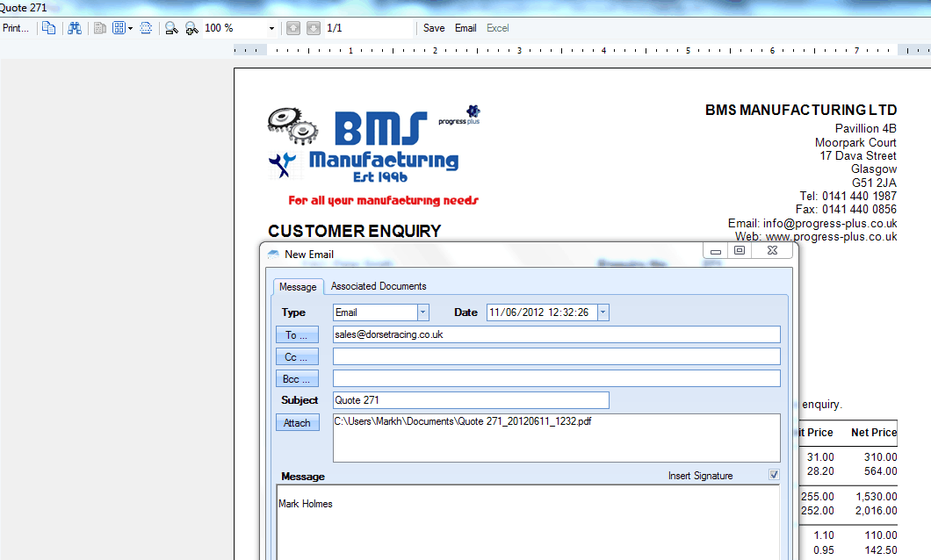Click the Cc ... button
Viewport: 931px width, 560px height.
[297, 357]
